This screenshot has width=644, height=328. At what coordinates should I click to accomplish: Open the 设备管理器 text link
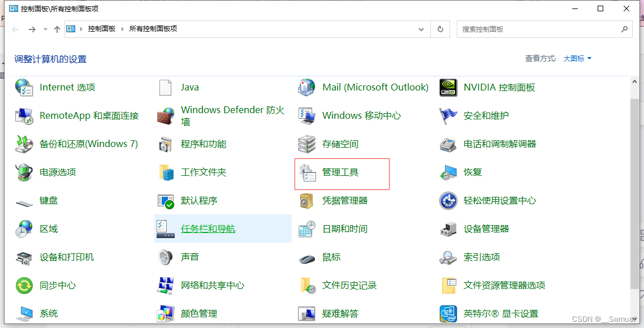tap(486, 229)
